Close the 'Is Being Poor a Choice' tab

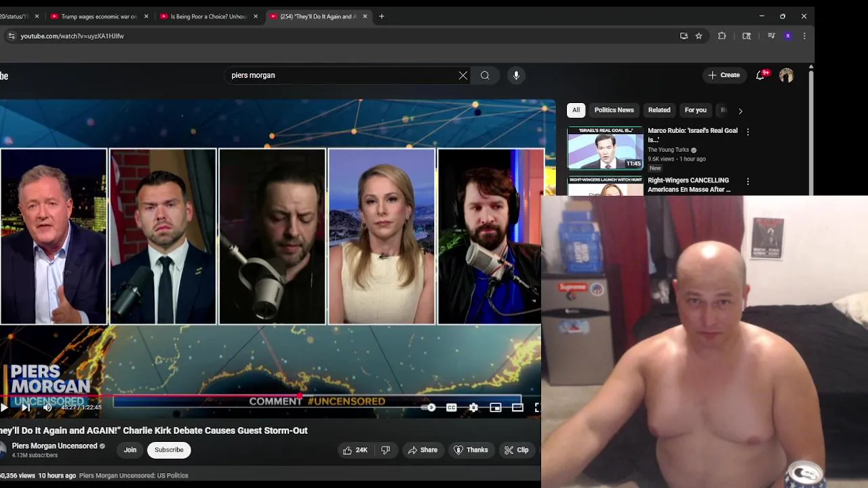[256, 16]
